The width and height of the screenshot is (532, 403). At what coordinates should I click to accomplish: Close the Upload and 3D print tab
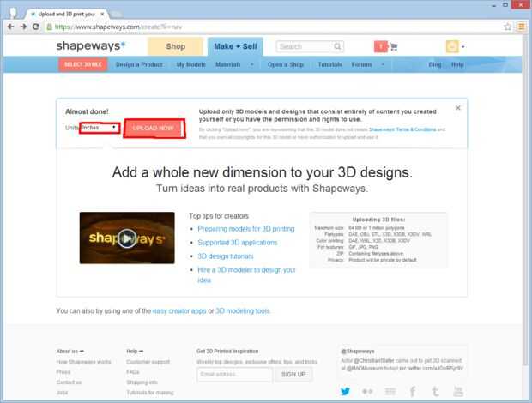[102, 15]
